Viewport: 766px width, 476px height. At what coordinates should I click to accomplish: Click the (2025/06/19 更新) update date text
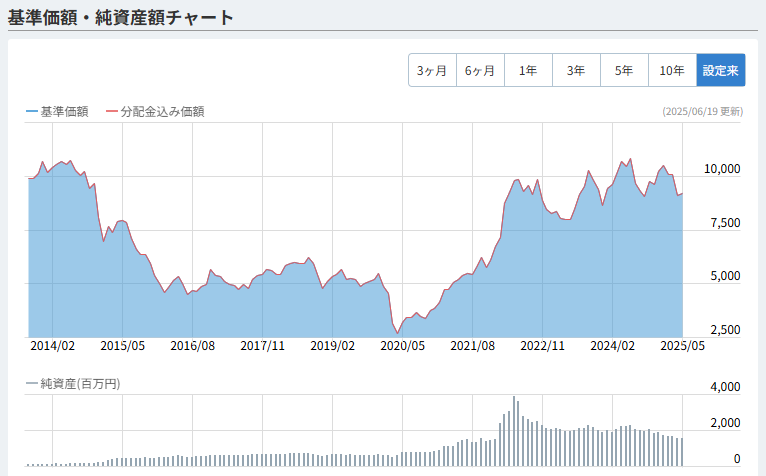702,111
